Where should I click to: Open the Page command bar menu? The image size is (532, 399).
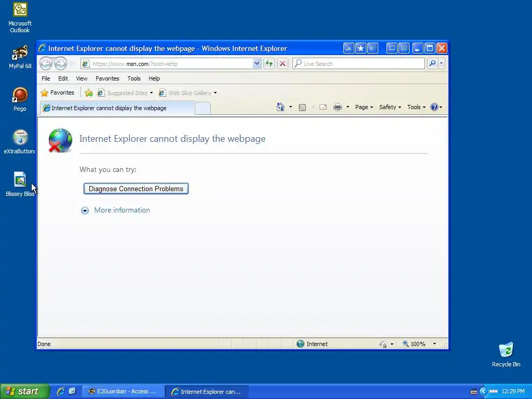click(364, 107)
